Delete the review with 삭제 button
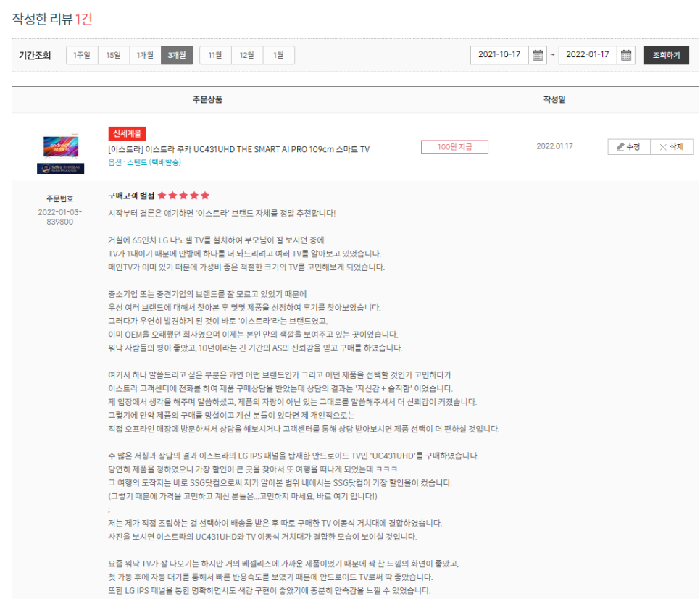 tap(672, 147)
